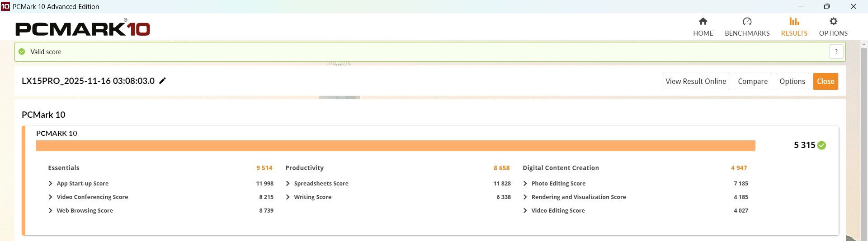This screenshot has width=868, height=241.
Task: Click the Home house icon
Action: (703, 21)
